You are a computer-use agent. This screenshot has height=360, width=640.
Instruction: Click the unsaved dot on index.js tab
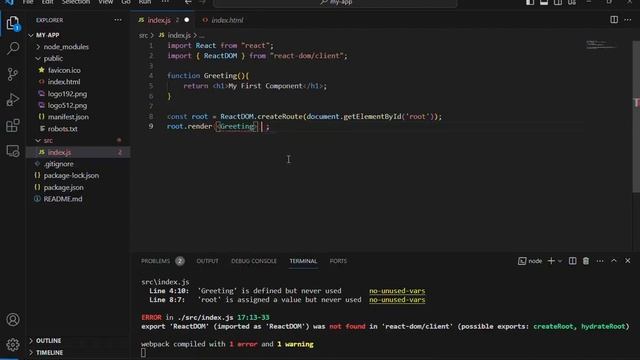click(x=187, y=20)
